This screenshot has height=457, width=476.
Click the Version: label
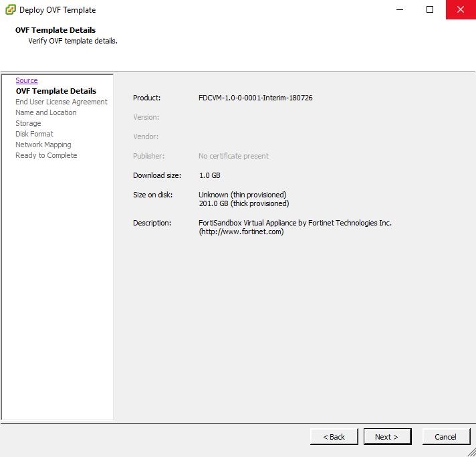pos(146,117)
